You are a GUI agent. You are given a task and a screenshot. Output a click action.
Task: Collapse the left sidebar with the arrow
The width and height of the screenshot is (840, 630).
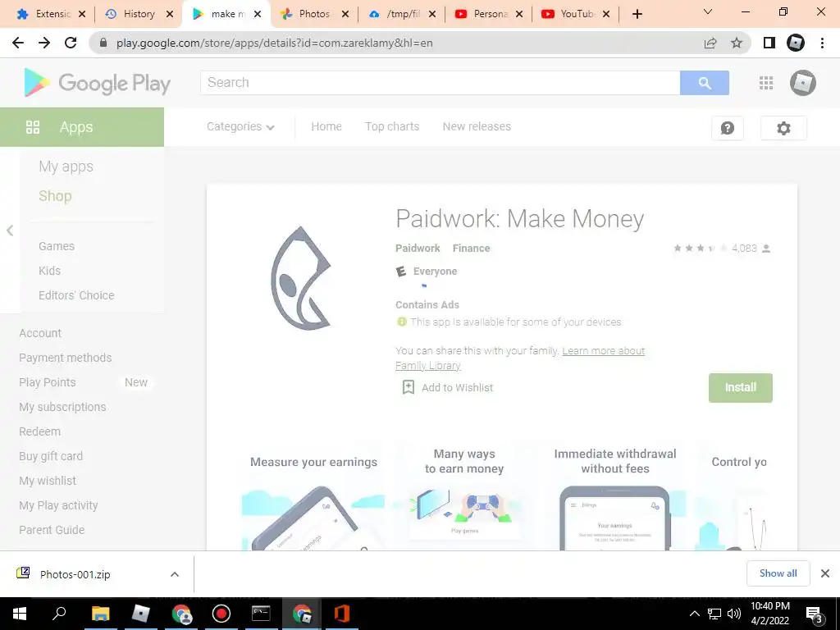coord(10,231)
